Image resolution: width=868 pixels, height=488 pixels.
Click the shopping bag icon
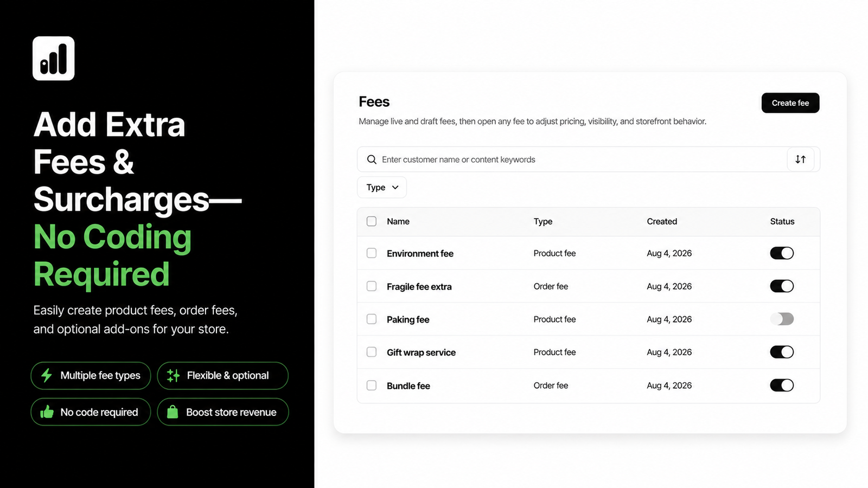pos(173,412)
